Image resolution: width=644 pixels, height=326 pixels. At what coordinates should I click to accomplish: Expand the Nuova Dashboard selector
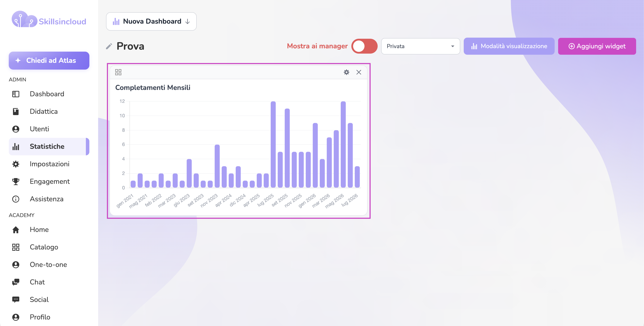(x=151, y=21)
